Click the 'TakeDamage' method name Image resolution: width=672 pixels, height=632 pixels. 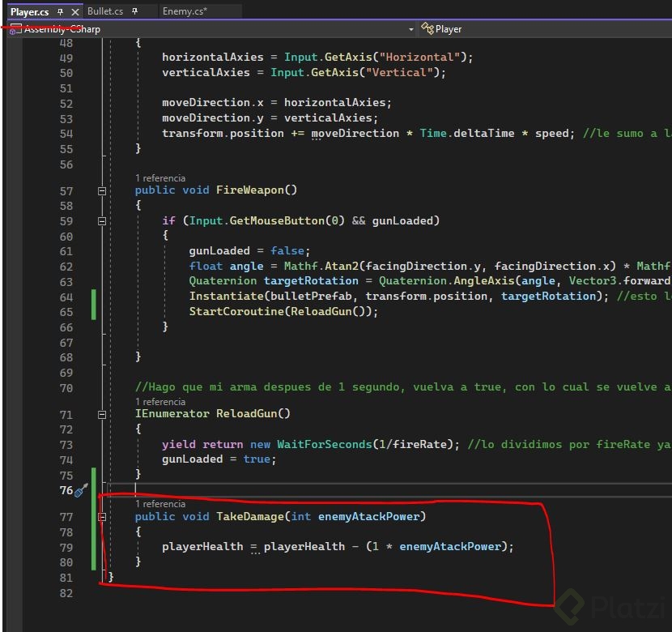pyautogui.click(x=249, y=517)
